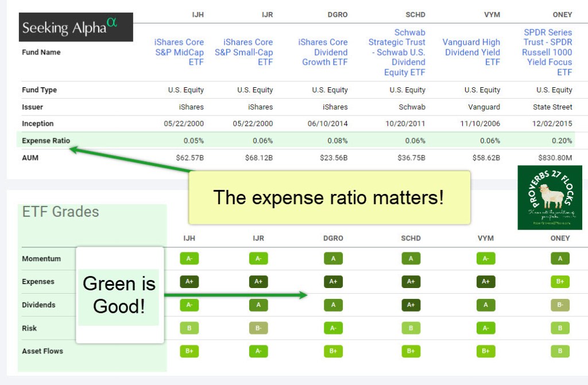Click IJR's B- Risk grade badge

point(258,328)
